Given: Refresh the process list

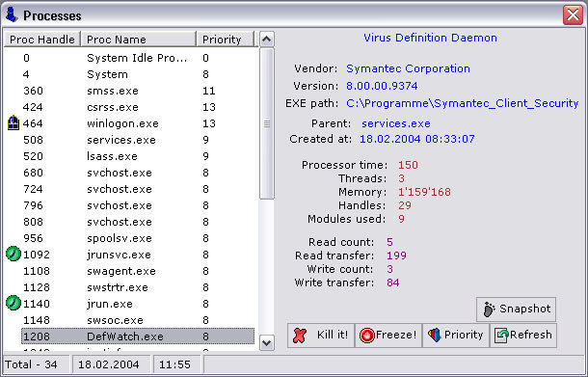Looking at the screenshot, I should click(523, 335).
